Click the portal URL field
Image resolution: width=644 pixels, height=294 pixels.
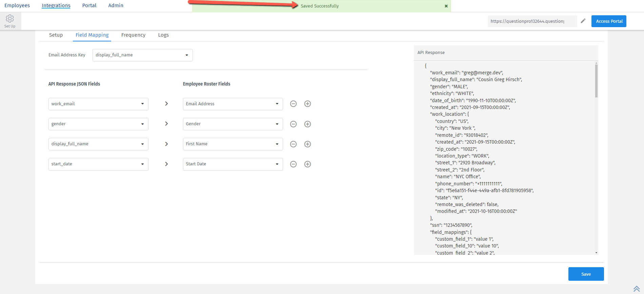[532, 21]
